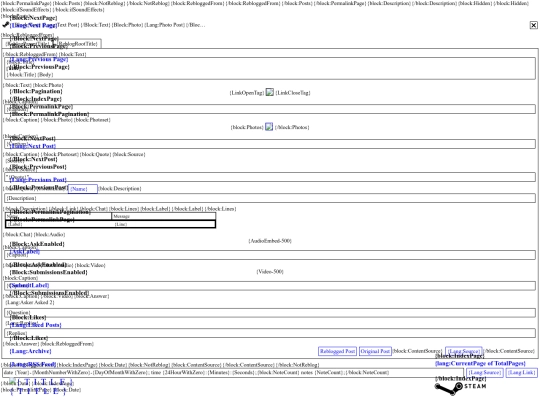The height and width of the screenshot is (405, 540).
Task: Click the {RebloRootTitle} text
Action: (x=77, y=44)
